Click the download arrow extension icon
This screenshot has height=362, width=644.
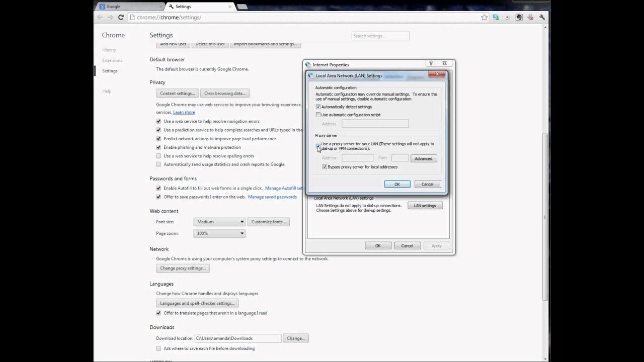click(530, 17)
